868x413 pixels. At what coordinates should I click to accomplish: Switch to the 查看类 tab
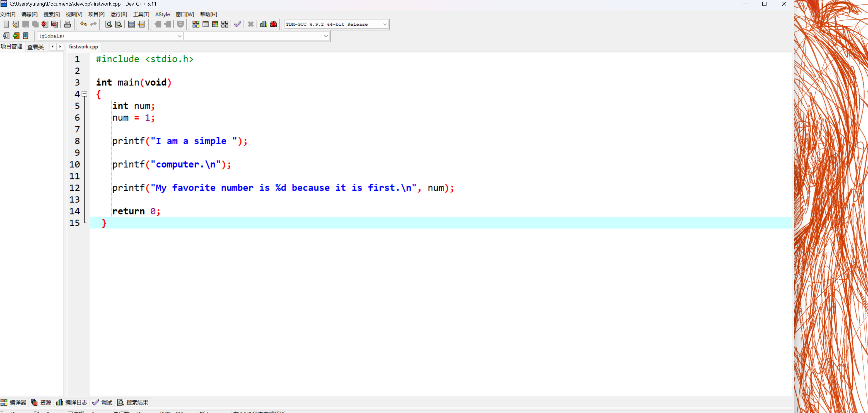point(35,47)
